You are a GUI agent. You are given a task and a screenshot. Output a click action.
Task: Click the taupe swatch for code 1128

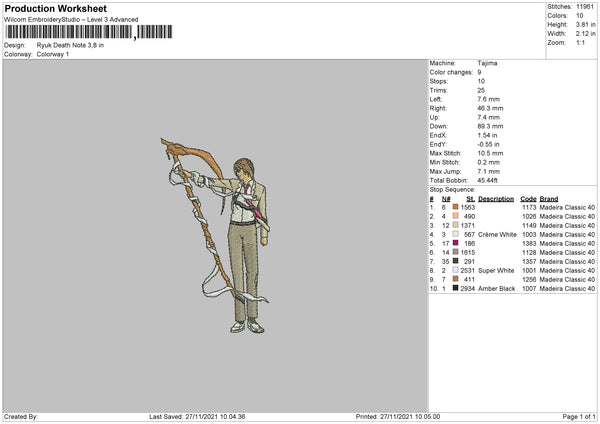click(455, 252)
